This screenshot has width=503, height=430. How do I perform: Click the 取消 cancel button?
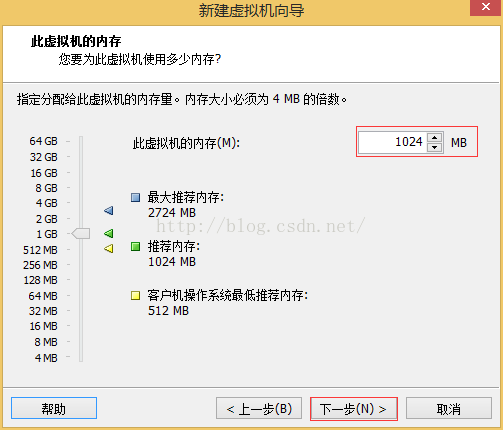tap(449, 408)
